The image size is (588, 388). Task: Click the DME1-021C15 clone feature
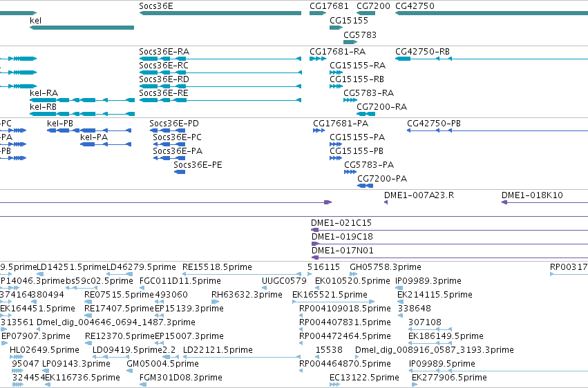(449, 230)
